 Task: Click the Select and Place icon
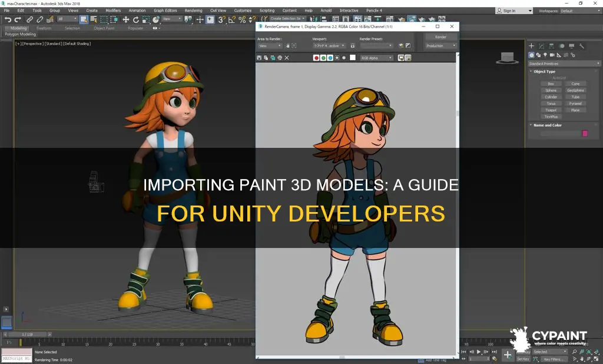(x=155, y=19)
